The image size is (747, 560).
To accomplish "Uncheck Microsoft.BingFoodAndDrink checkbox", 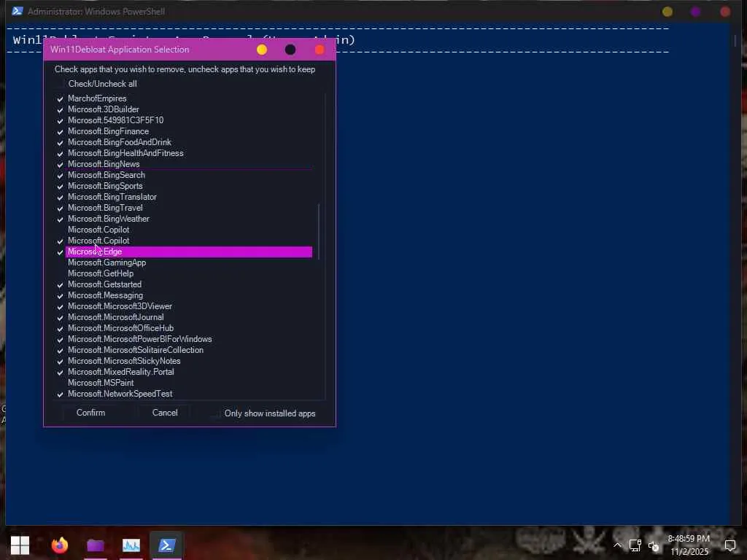I will [x=60, y=142].
